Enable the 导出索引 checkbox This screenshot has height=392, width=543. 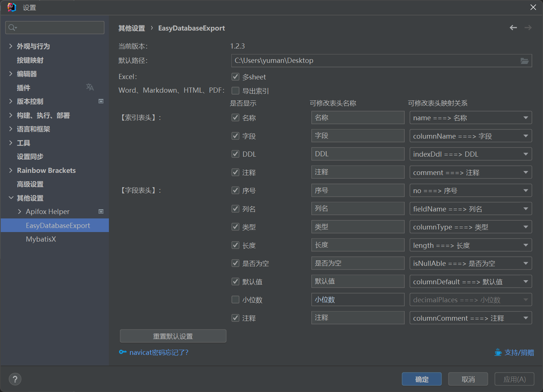pos(235,90)
